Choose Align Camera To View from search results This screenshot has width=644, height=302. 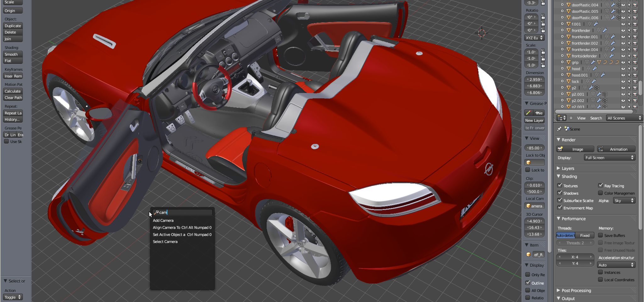(x=182, y=227)
